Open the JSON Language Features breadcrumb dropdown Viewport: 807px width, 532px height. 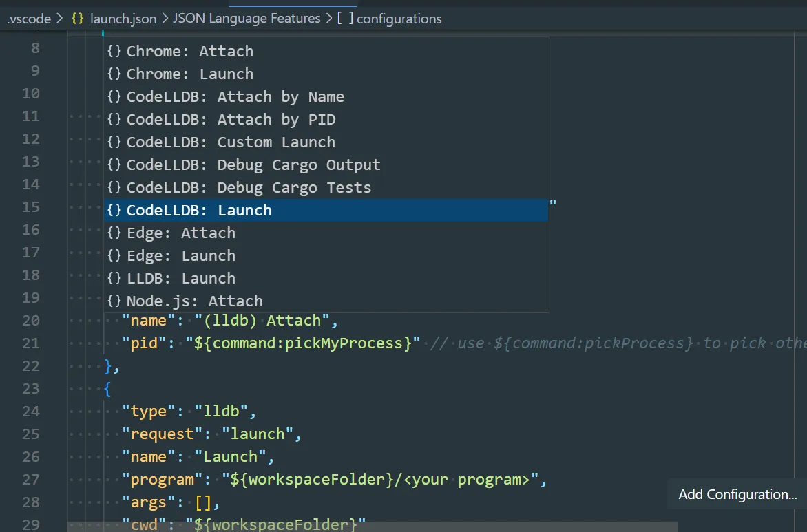(247, 19)
